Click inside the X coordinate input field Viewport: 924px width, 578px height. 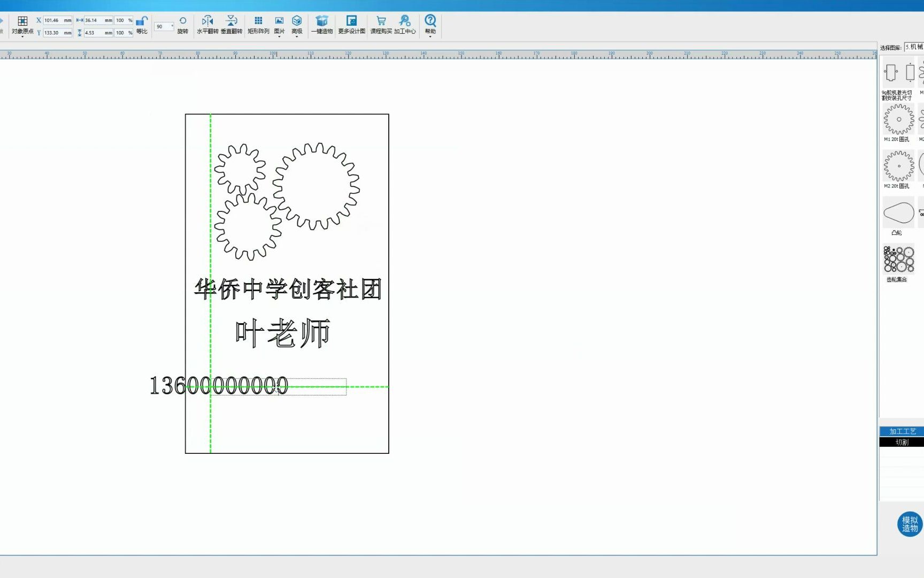coord(56,19)
